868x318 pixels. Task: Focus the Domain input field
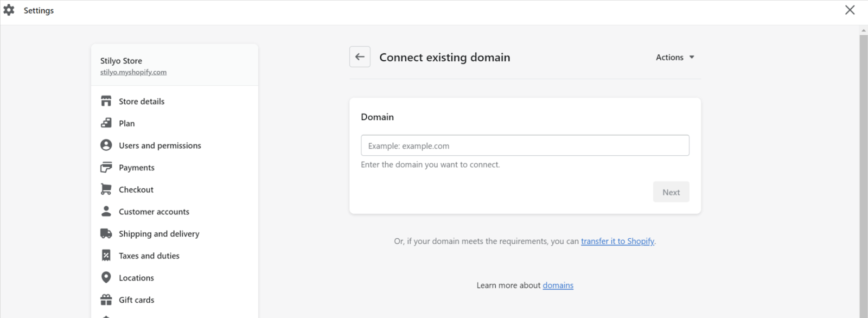click(x=525, y=145)
